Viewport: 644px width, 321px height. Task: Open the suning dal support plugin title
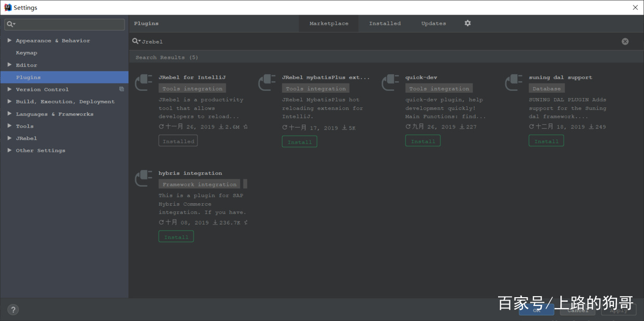[x=560, y=77]
